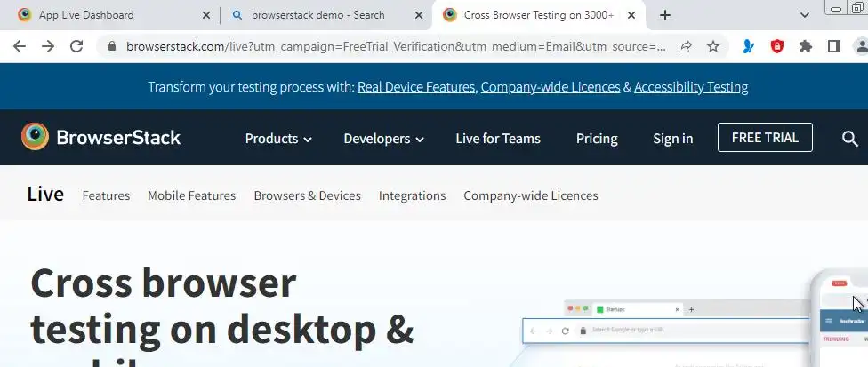Click the Live section heading
Image resolution: width=868 pixels, height=367 pixels.
45,195
